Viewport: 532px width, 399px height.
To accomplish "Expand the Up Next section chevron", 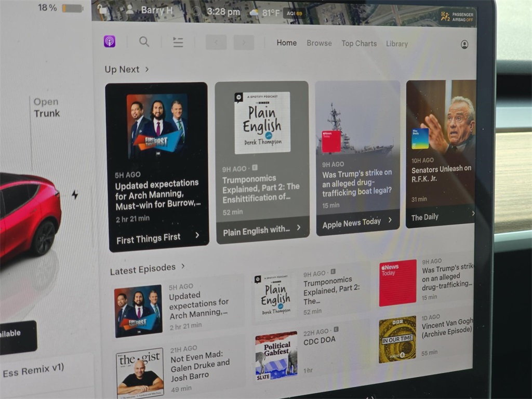I will [x=147, y=69].
